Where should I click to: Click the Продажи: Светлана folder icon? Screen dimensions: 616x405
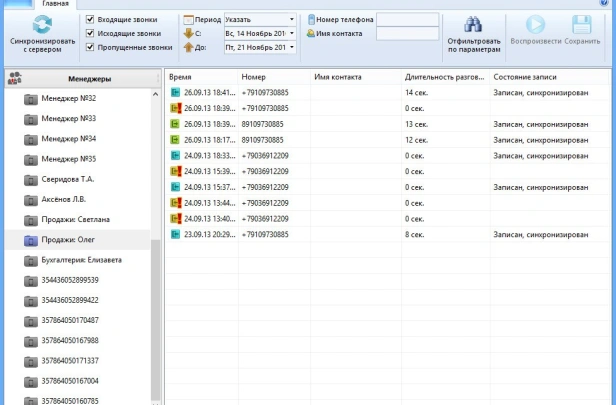pyautogui.click(x=30, y=219)
